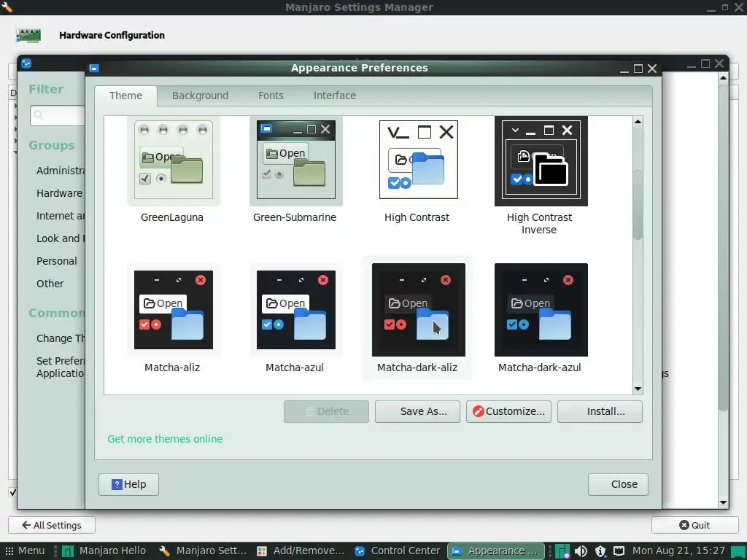The width and height of the screenshot is (747, 560).
Task: Open the clock showing Mon Aug 21
Action: click(678, 551)
